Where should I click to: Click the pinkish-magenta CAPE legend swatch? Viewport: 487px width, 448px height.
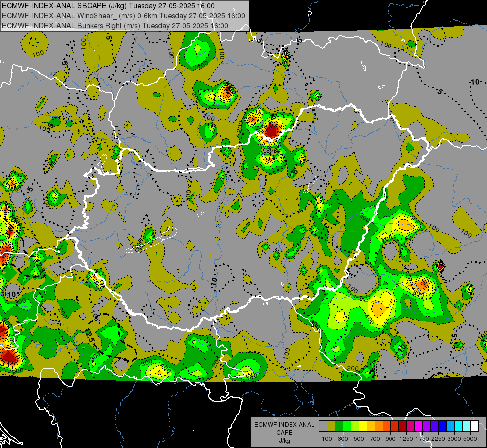tap(410, 426)
